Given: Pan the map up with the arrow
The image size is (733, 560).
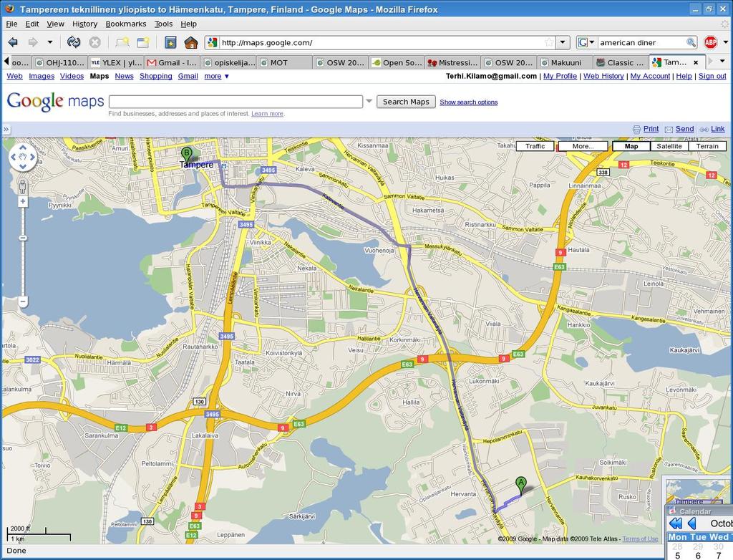Looking at the screenshot, I should tap(22, 148).
